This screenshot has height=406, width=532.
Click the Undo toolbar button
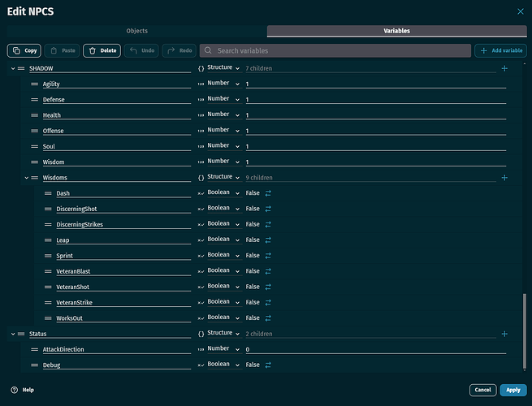[141, 50]
